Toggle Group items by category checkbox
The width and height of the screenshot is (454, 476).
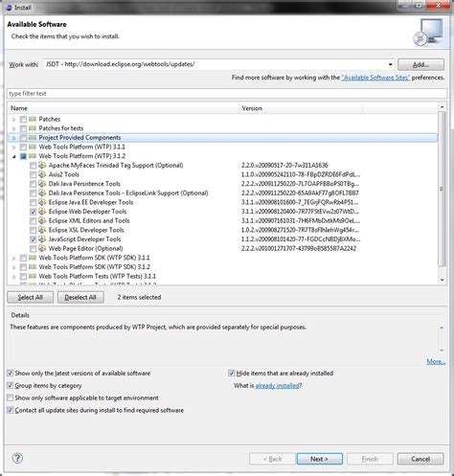(x=11, y=386)
